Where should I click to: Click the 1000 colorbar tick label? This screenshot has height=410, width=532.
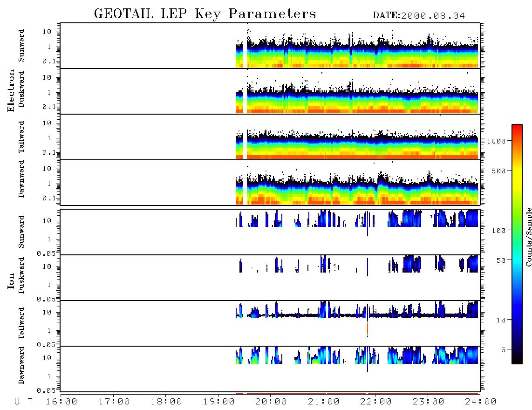(x=496, y=141)
